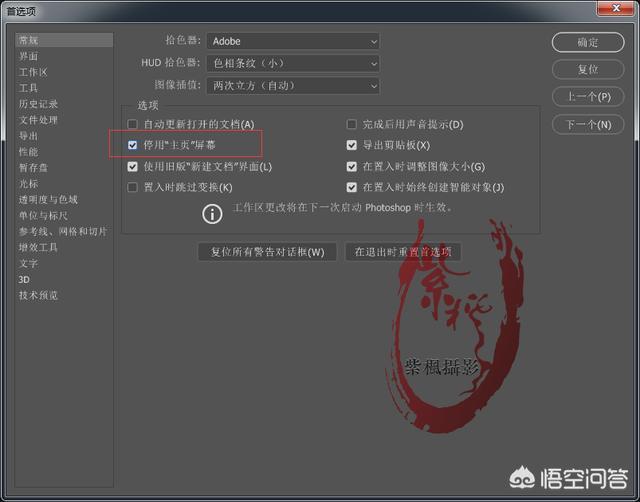Select 常规 category in sidebar
Screen dimensions: 640x502
tap(64, 40)
